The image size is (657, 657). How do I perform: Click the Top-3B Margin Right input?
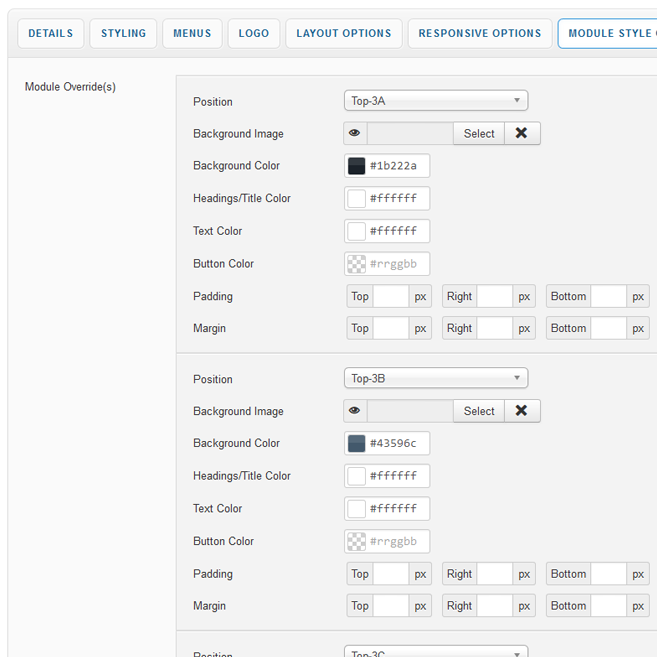[495, 606]
